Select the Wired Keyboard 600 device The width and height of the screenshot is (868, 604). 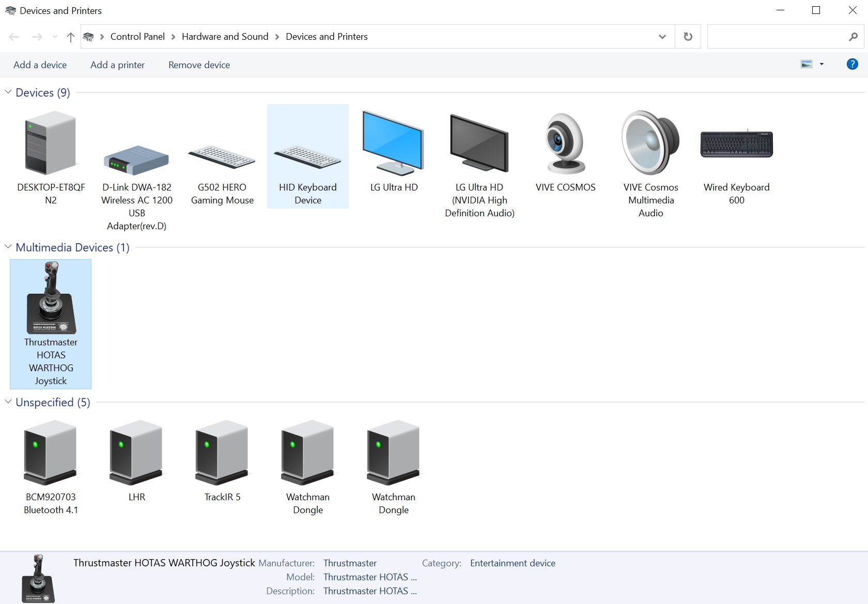tap(737, 156)
